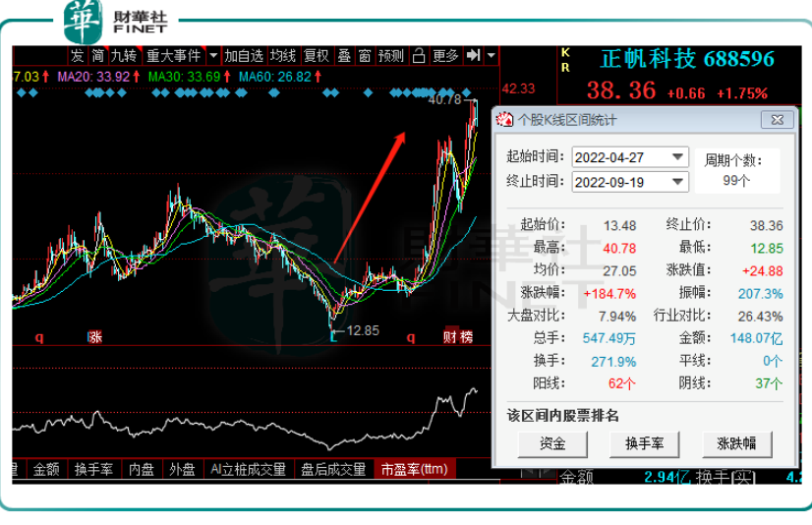Click the 金额 value 148.07亿
Viewport: 812px width, 525px height.
coord(756,338)
